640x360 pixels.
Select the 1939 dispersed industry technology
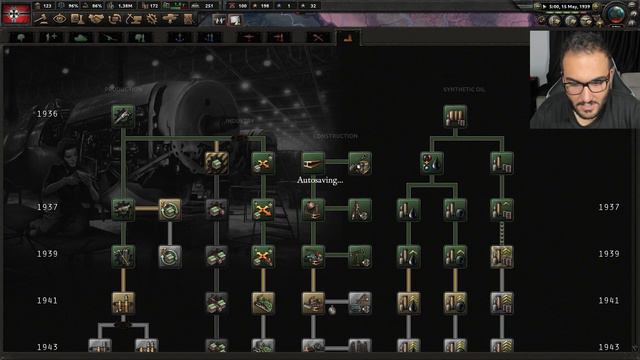click(x=263, y=256)
